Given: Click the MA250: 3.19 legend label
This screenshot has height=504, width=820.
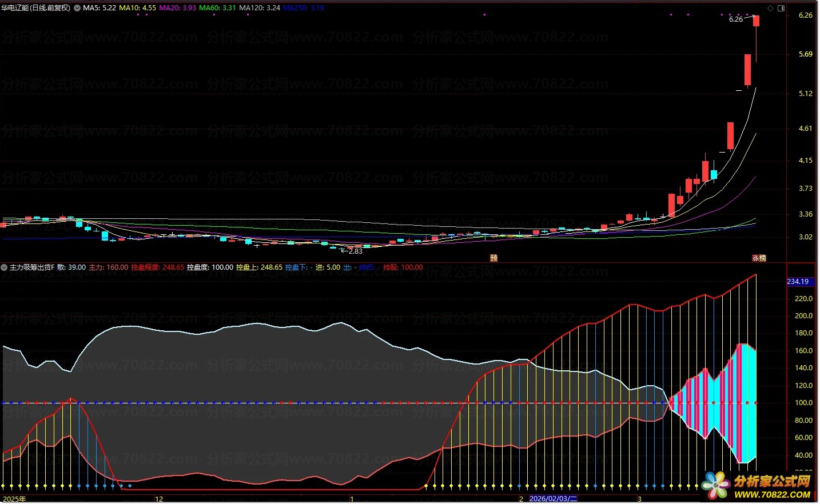Looking at the screenshot, I should click(x=304, y=8).
